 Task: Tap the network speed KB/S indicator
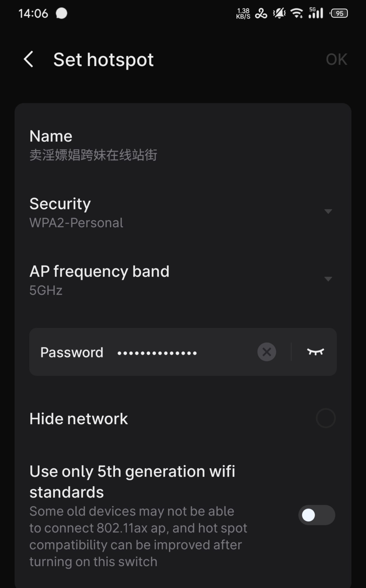pos(243,14)
